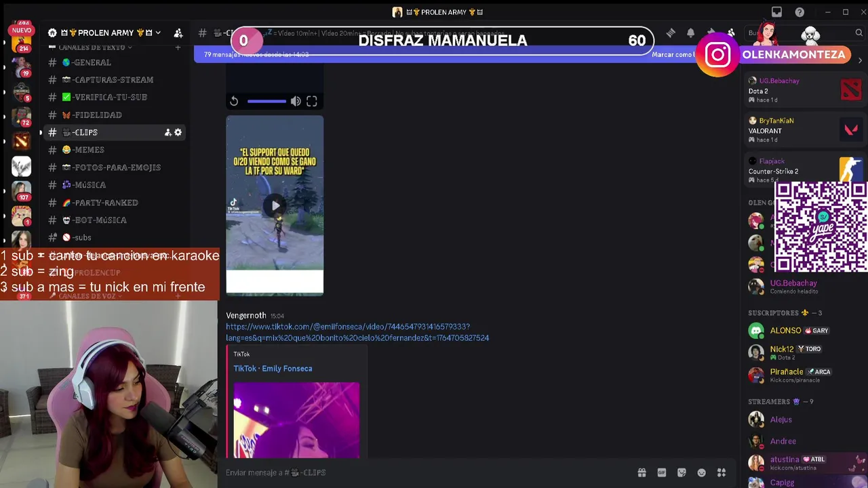This screenshot has width=868, height=488.
Task: Toggle the member list icon
Action: (731, 33)
